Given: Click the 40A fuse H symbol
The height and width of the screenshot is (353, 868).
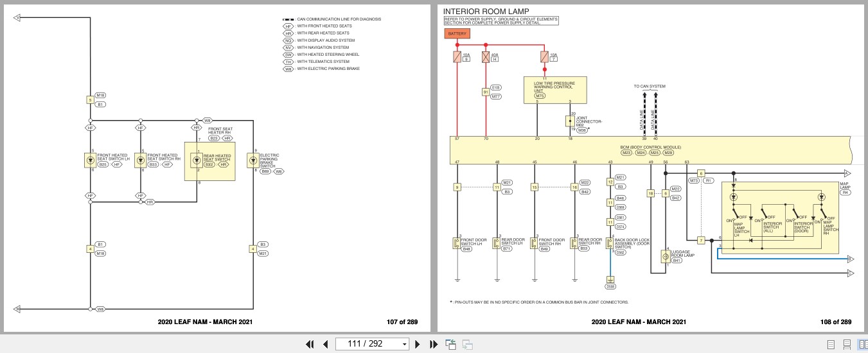Looking at the screenshot, I should [486, 57].
